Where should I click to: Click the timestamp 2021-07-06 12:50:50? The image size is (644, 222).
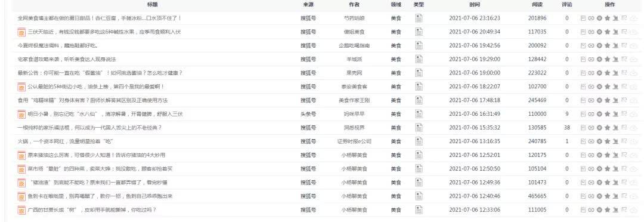tap(475, 169)
